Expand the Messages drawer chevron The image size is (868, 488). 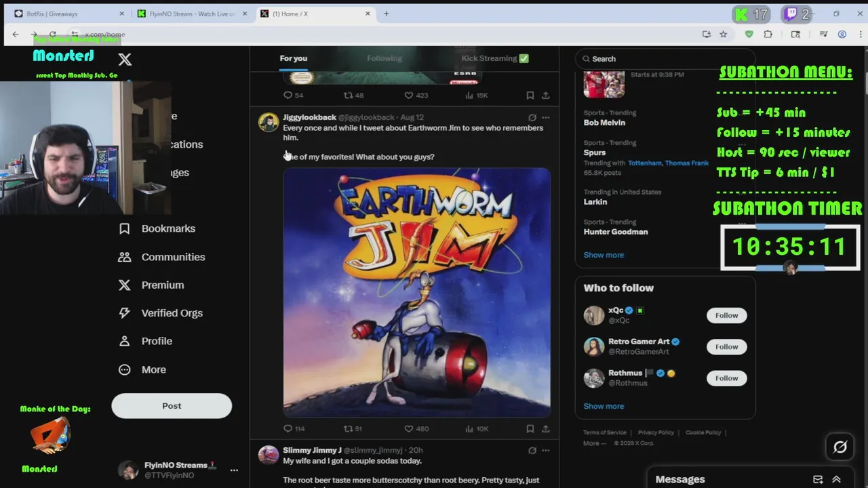pyautogui.click(x=836, y=479)
